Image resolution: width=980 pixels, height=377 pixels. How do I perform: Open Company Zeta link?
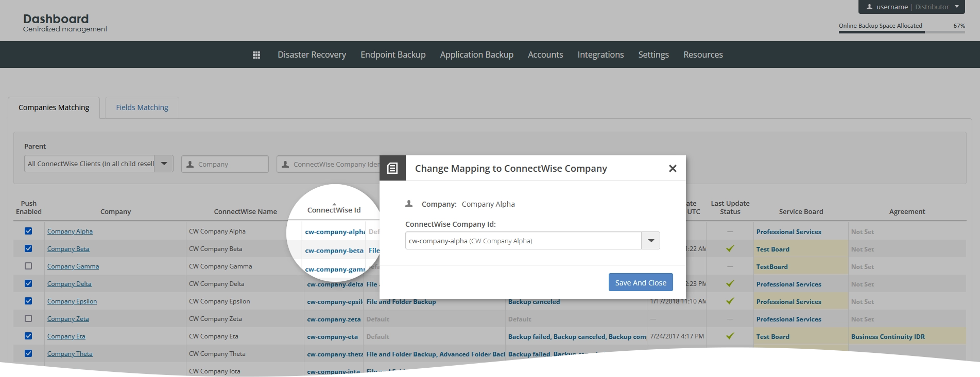(x=68, y=319)
